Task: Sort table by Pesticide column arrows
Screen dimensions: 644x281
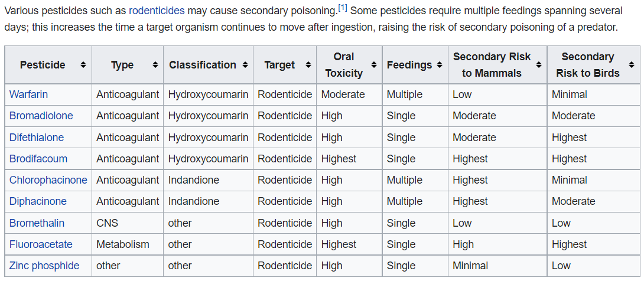Action: (83, 65)
